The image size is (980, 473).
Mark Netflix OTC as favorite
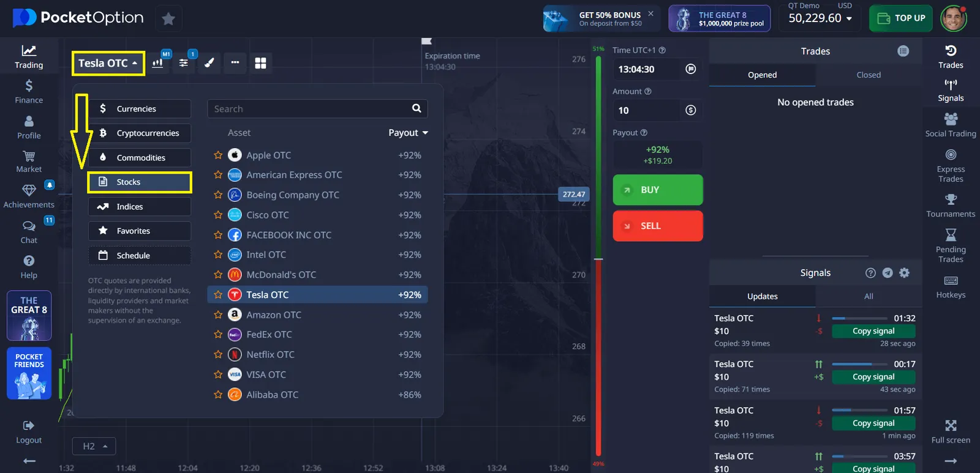[218, 354]
